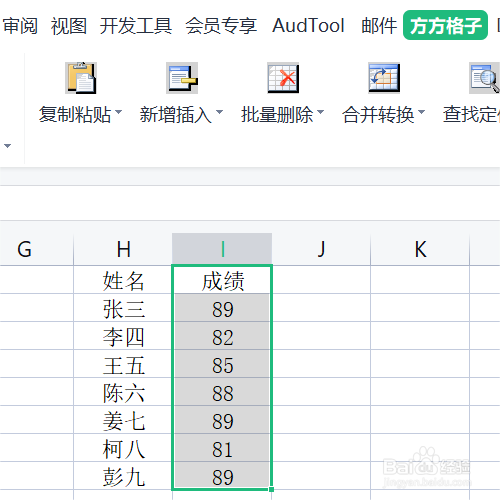Click the 复制粘贴 clipboard icon

coord(81,78)
